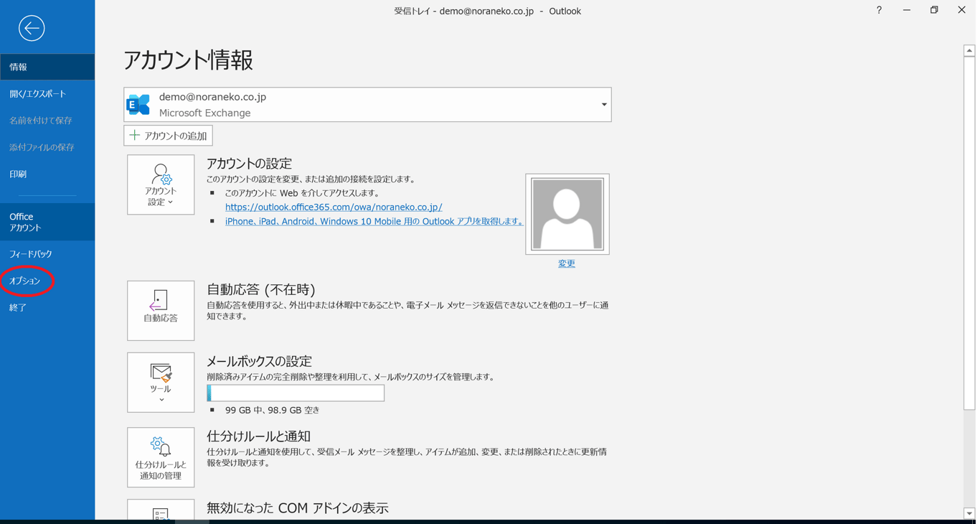980x524 pixels.
Task: Select 添付ファイルの保存 menu item
Action: point(47,146)
